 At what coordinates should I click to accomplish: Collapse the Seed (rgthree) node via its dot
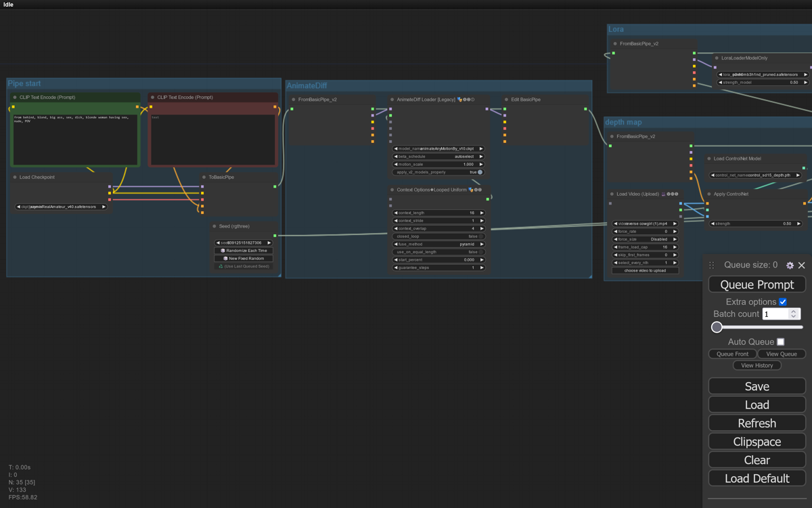click(215, 226)
